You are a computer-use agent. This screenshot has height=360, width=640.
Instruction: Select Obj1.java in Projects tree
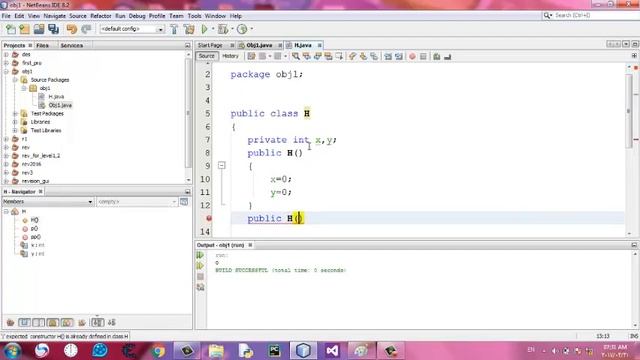point(60,105)
